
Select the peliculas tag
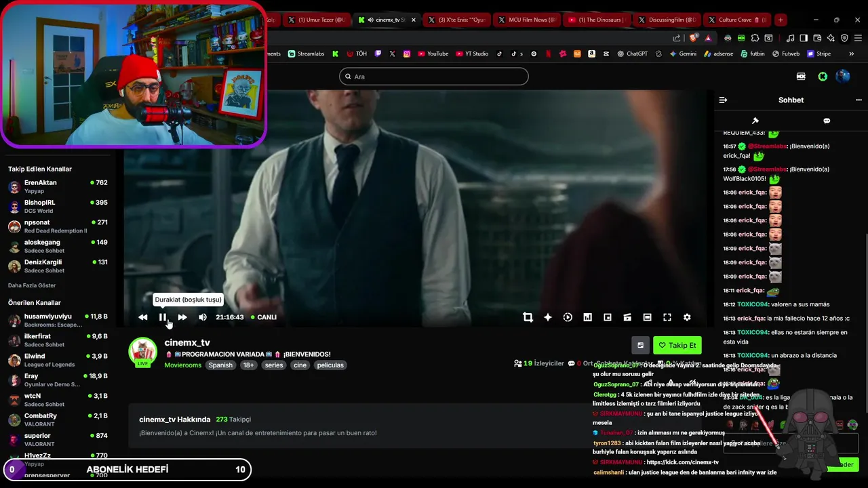(x=330, y=365)
